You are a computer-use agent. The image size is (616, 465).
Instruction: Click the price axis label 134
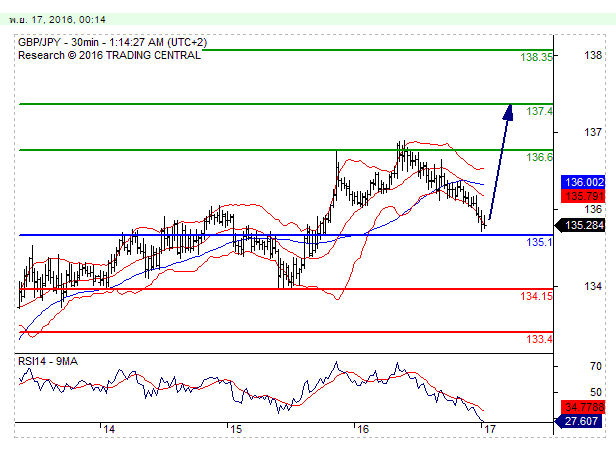click(x=593, y=287)
